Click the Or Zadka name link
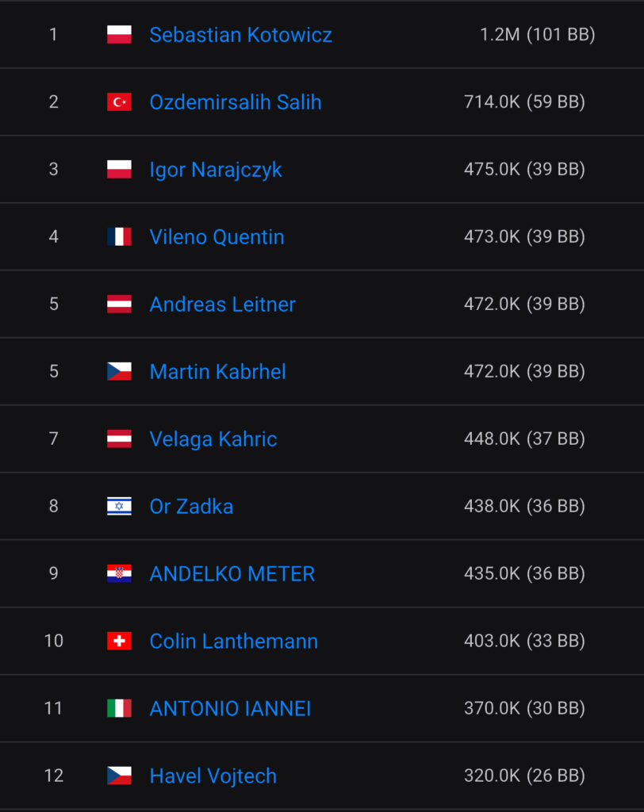The height and width of the screenshot is (812, 644). tap(191, 507)
